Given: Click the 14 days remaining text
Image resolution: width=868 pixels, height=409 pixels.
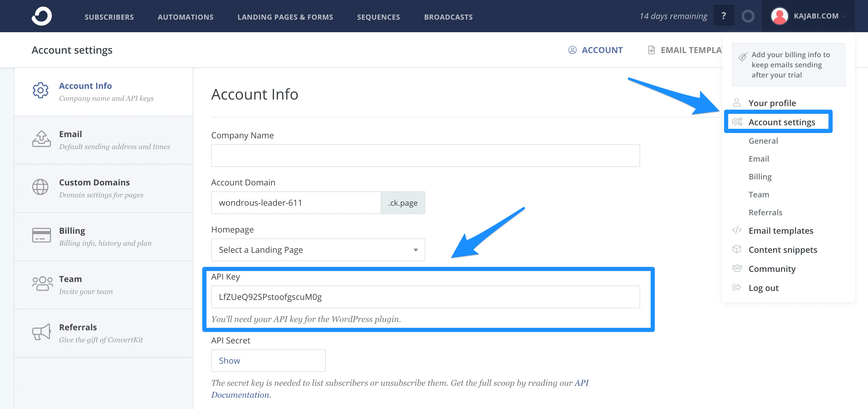Looking at the screenshot, I should pos(673,16).
